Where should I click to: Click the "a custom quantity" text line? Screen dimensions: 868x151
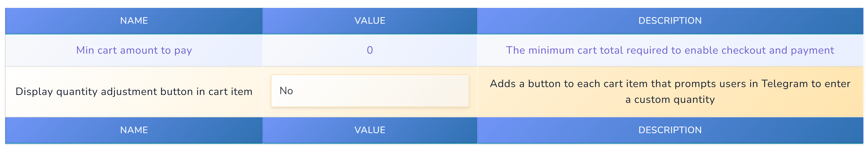[670, 99]
